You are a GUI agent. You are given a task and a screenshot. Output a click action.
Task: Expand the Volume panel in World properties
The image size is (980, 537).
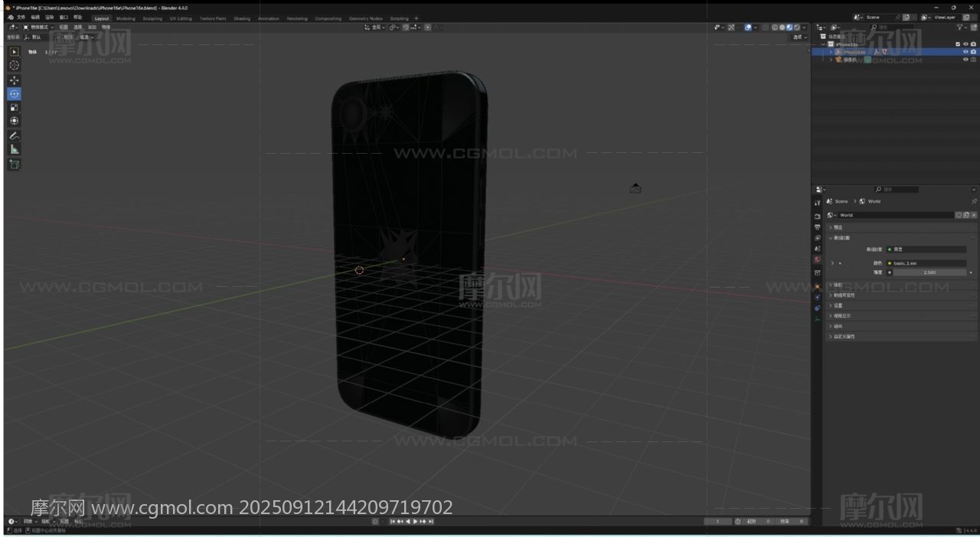(x=830, y=285)
